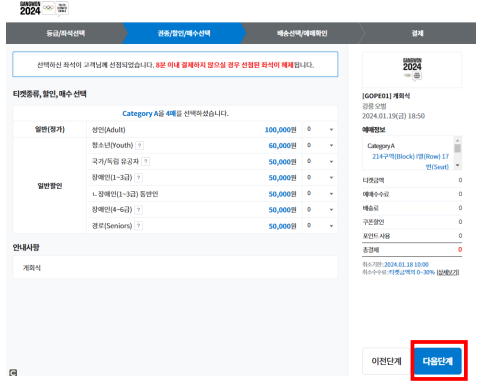Image resolution: width=486 pixels, height=392 pixels.
Task: Click the 이전단계 previous step button
Action: [386, 361]
